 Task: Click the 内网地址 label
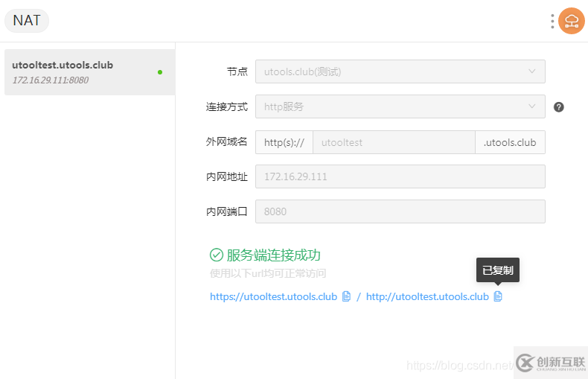(227, 176)
